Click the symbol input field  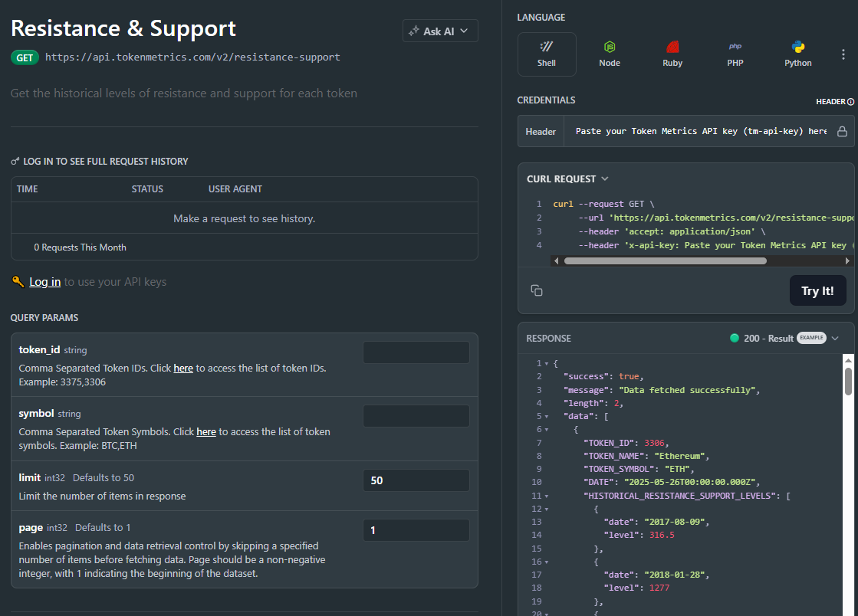pos(416,416)
